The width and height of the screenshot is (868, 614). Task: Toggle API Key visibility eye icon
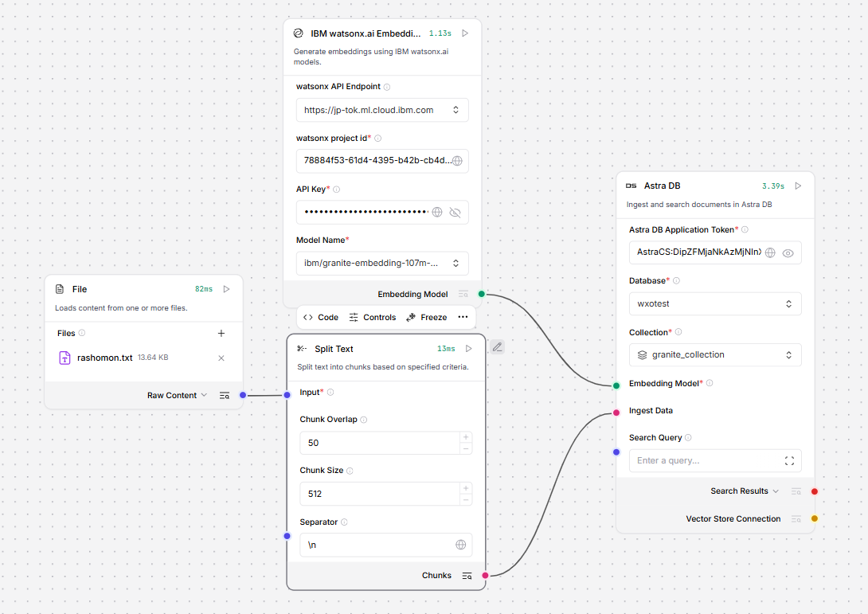point(455,213)
